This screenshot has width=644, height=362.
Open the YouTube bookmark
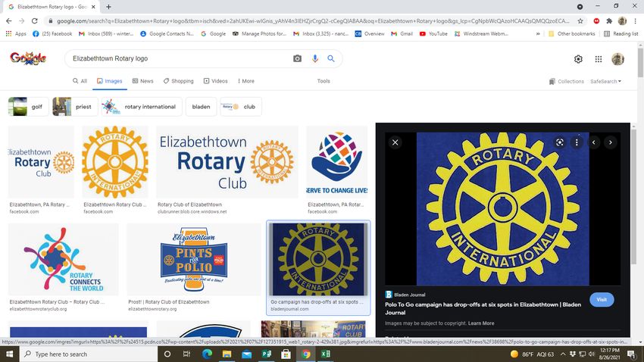coord(433,33)
